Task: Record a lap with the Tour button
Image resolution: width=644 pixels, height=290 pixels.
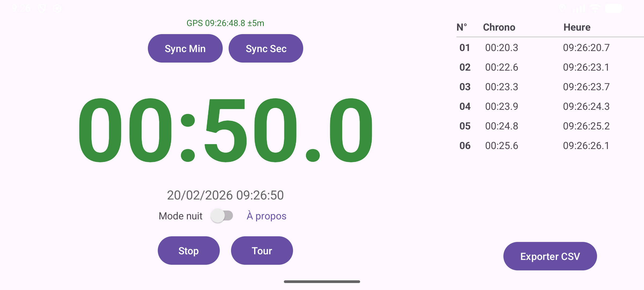Action: 262,251
